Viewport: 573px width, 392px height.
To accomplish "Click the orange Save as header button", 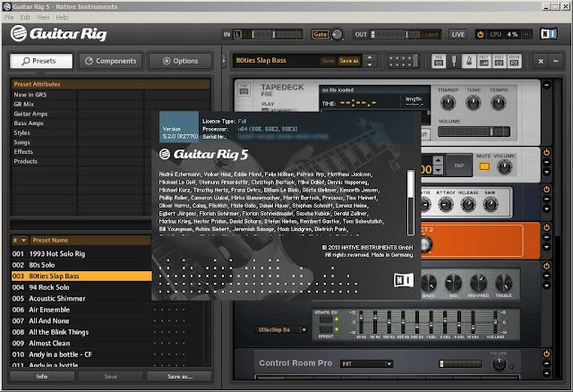I will pyautogui.click(x=349, y=61).
